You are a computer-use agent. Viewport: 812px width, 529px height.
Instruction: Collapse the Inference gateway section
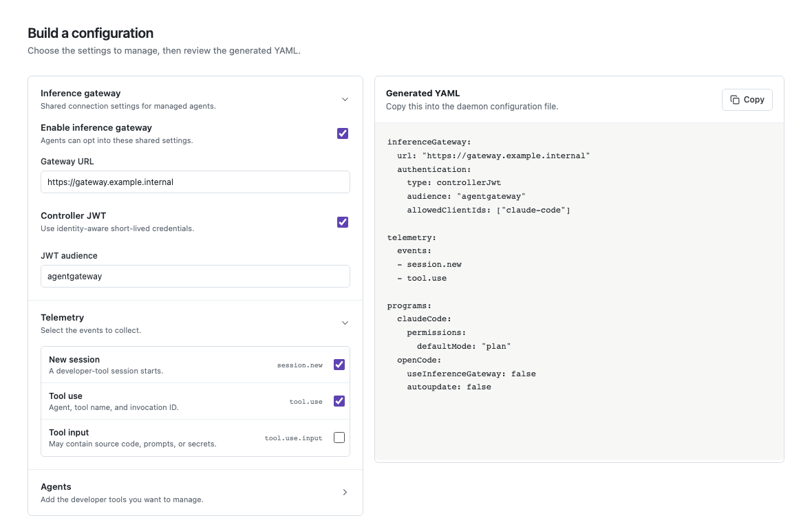click(x=345, y=99)
